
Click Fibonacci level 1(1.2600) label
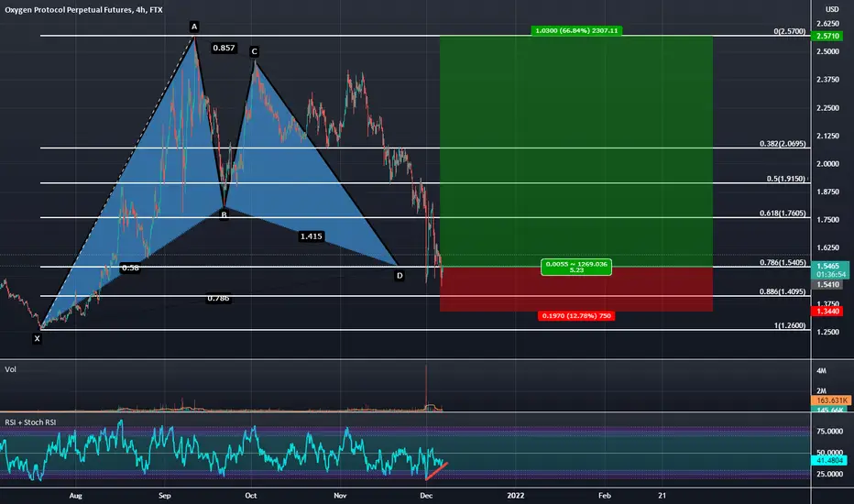pos(790,325)
